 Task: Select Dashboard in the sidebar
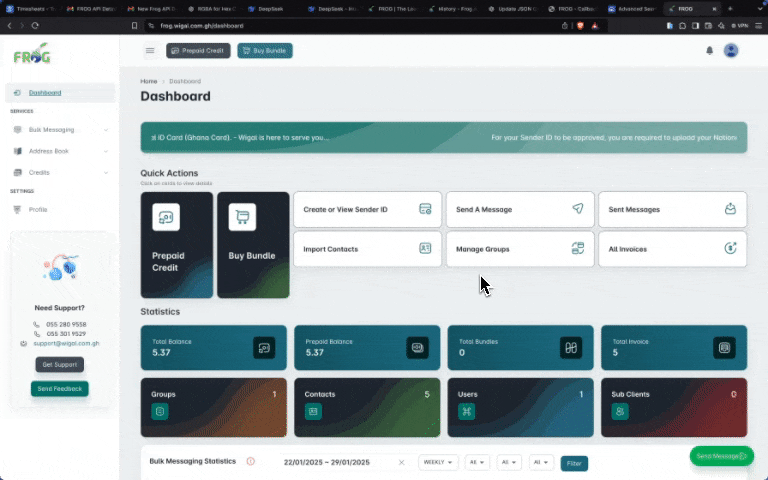click(60, 93)
